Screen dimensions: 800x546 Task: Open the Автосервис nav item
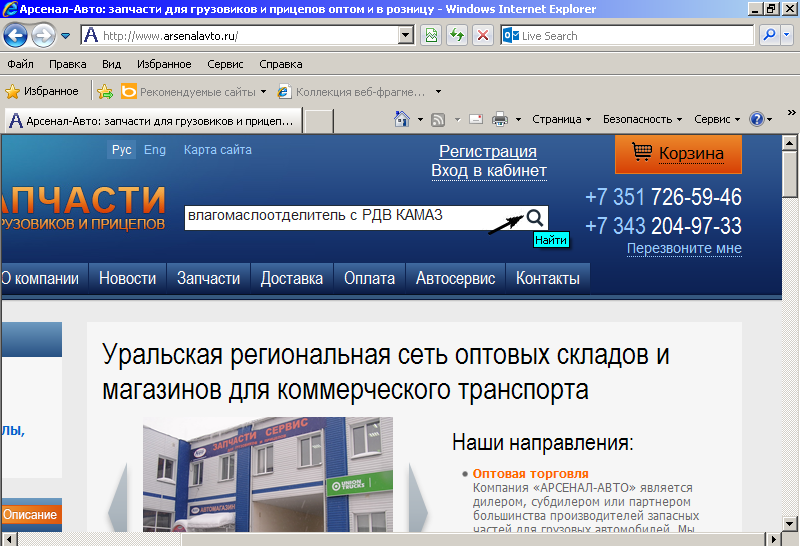pos(455,278)
